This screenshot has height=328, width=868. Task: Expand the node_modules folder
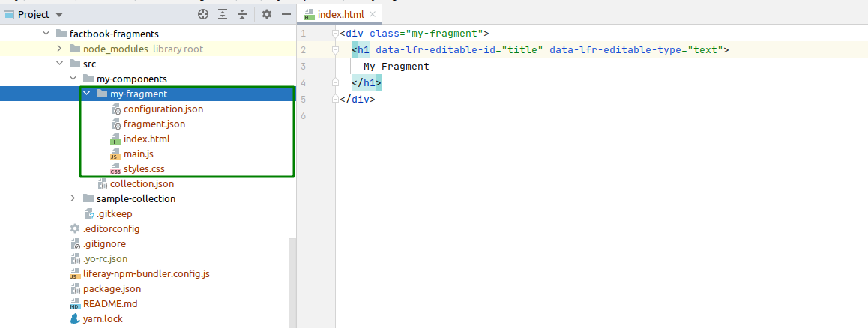tap(59, 49)
